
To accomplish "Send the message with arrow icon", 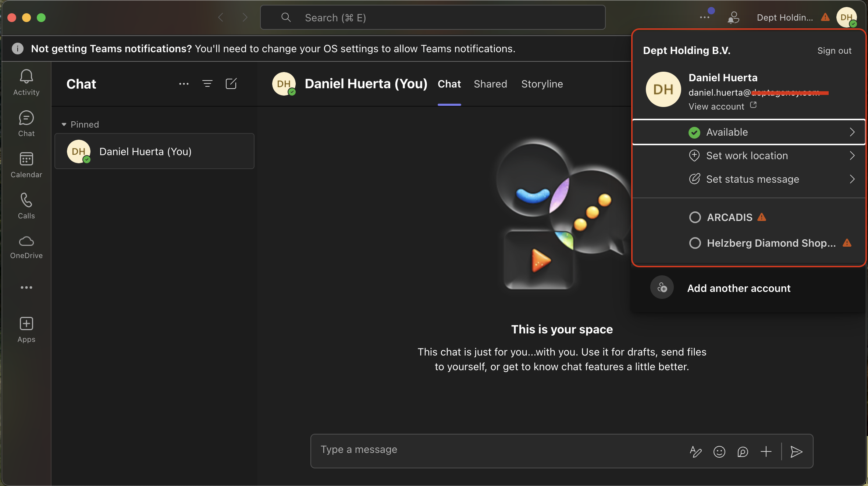I will pos(796,451).
